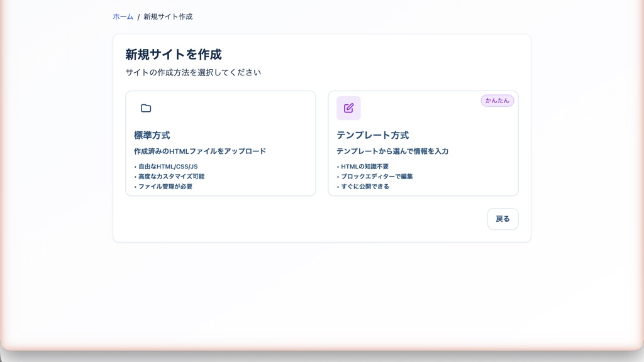644x362 pixels.
Task: Click the かんたん badge on the template card
Action: coord(497,100)
